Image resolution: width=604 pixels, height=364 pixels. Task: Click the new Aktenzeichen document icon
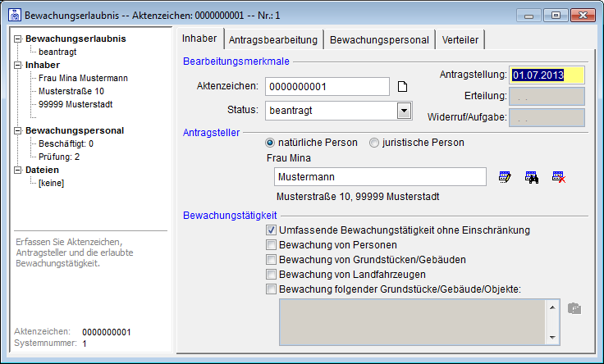pyautogui.click(x=402, y=87)
